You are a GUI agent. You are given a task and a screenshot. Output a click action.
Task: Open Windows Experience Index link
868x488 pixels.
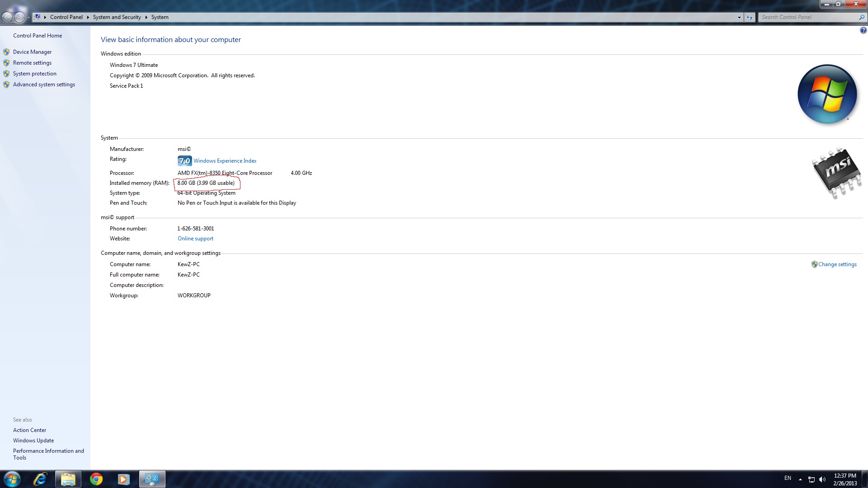[x=225, y=161]
